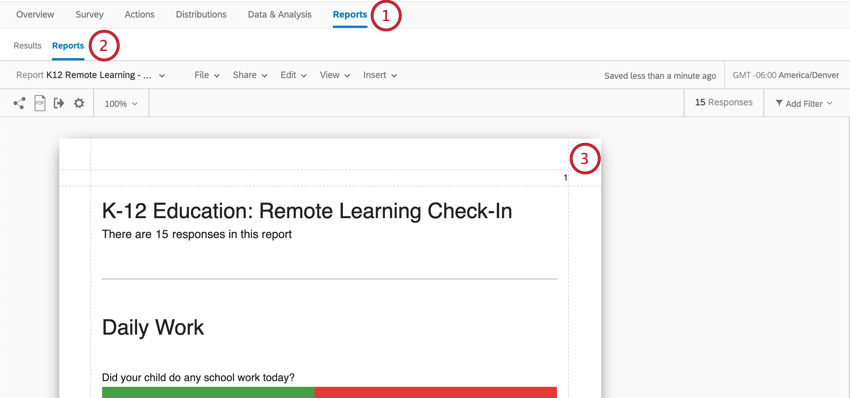Open the Data & Analysis tab

280,15
